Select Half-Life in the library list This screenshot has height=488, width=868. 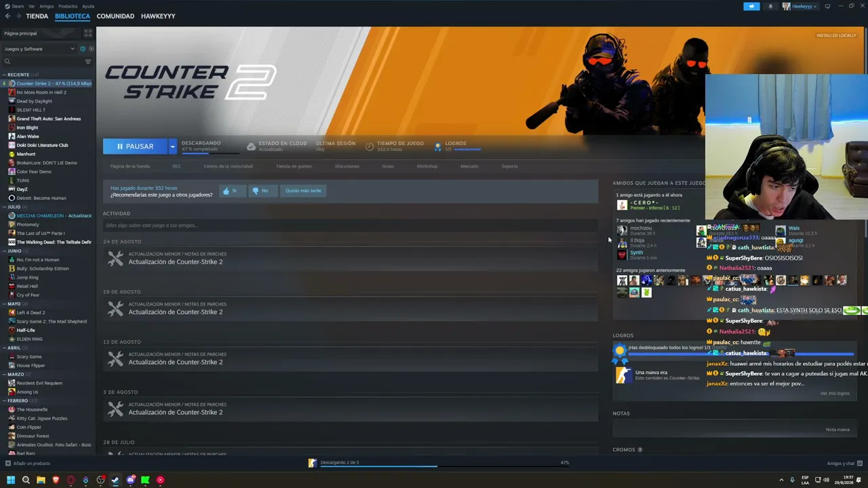point(26,330)
